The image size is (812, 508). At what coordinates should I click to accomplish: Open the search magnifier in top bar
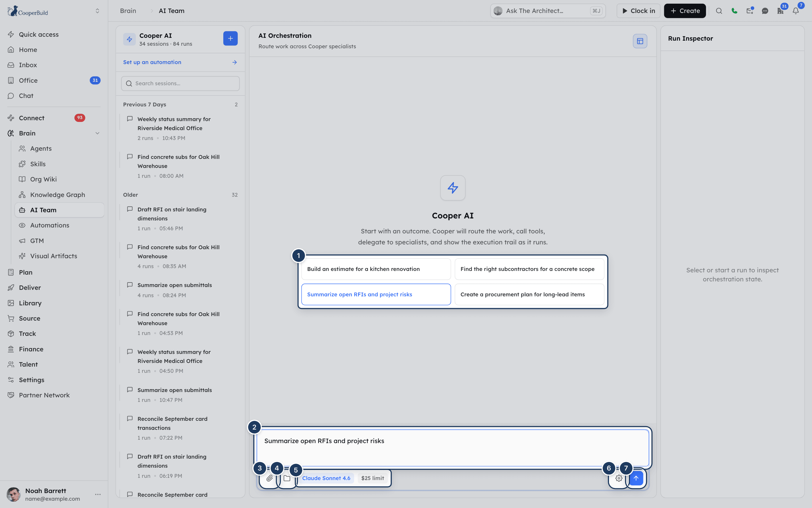(719, 11)
